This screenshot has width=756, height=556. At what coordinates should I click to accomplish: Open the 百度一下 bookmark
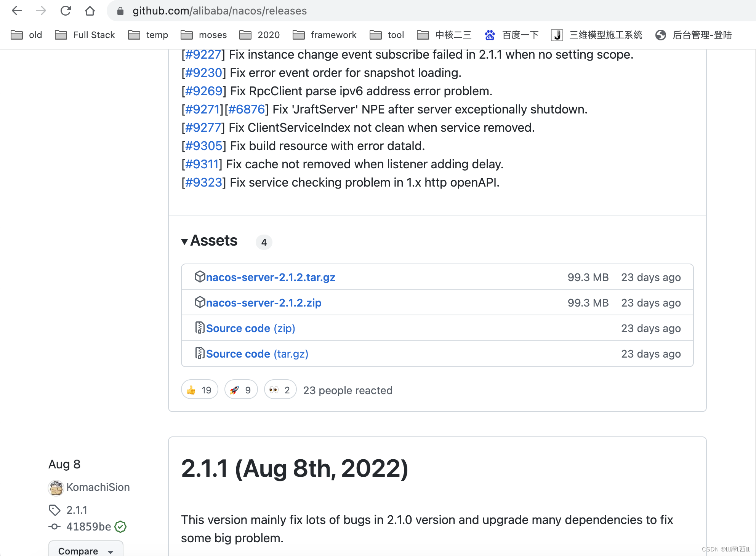coord(511,35)
